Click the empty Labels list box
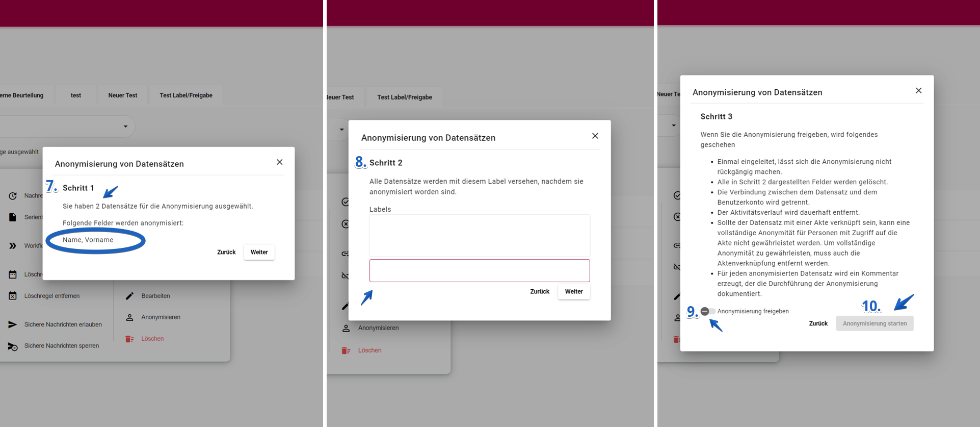This screenshot has width=980, height=427. (x=480, y=235)
